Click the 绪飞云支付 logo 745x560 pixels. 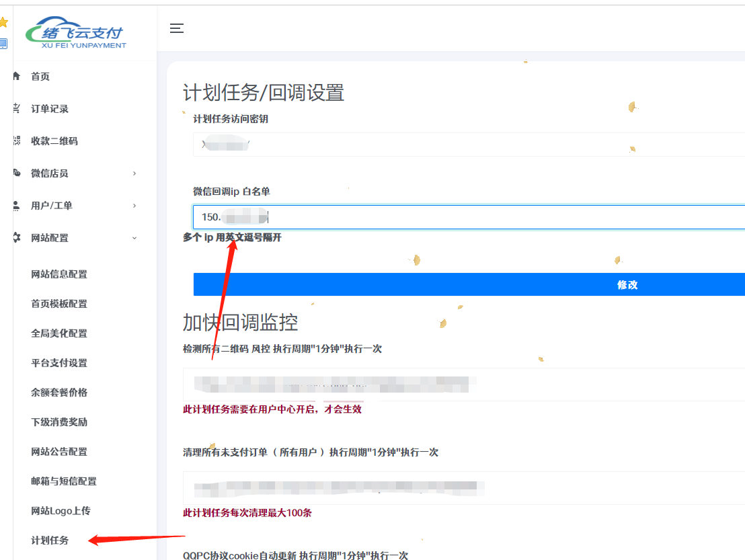pyautogui.click(x=77, y=32)
